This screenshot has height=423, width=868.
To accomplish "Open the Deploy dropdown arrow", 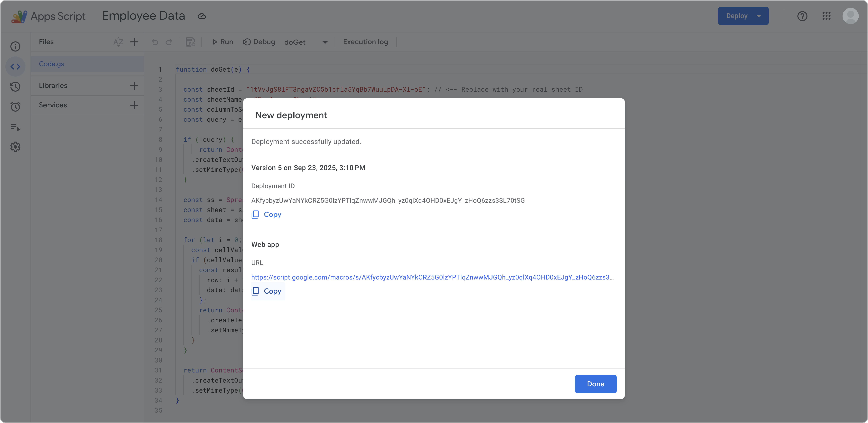I will 759,16.
